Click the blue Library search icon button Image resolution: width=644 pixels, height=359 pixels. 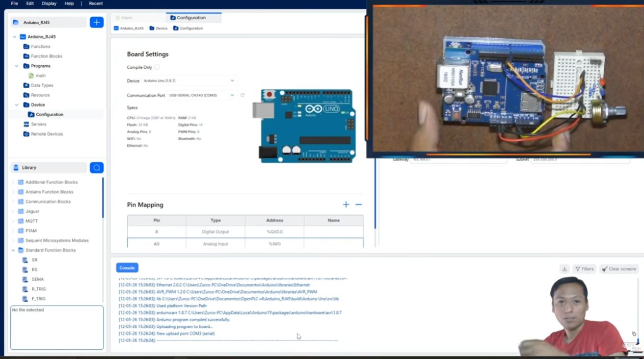click(96, 167)
